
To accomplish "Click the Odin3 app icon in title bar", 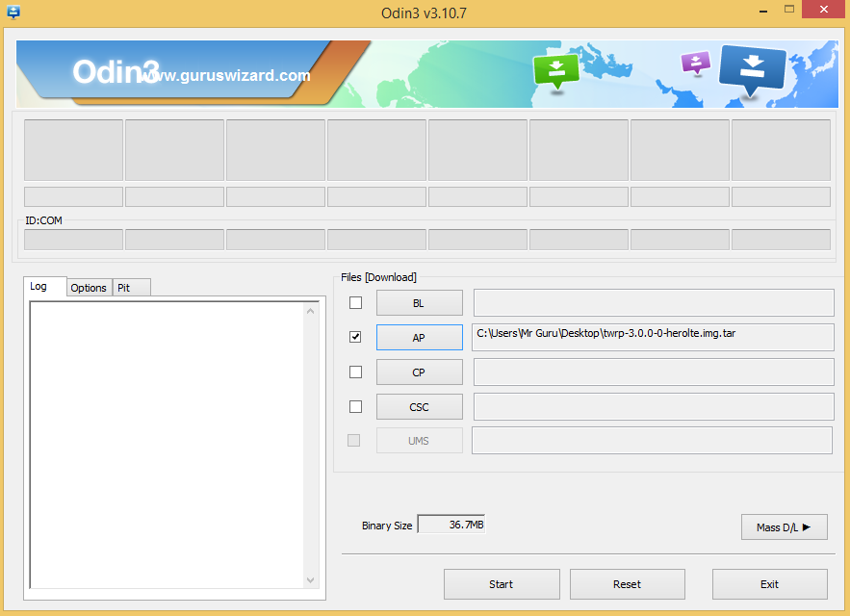I will (x=13, y=12).
